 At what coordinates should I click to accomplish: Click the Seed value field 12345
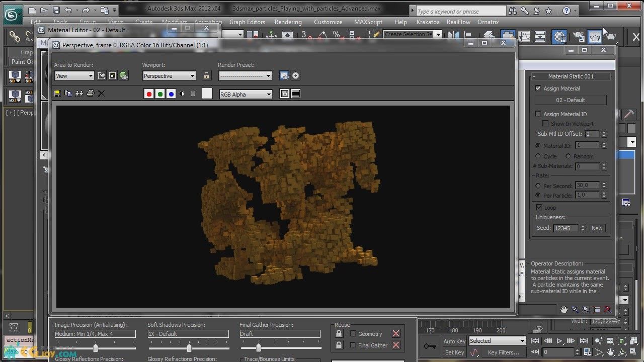[x=566, y=228]
